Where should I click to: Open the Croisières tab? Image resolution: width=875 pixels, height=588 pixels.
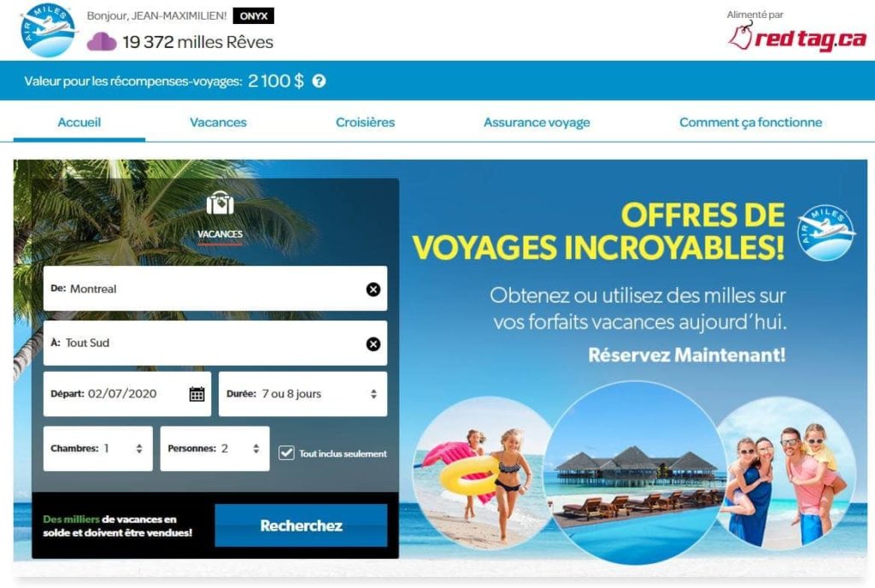coord(365,122)
